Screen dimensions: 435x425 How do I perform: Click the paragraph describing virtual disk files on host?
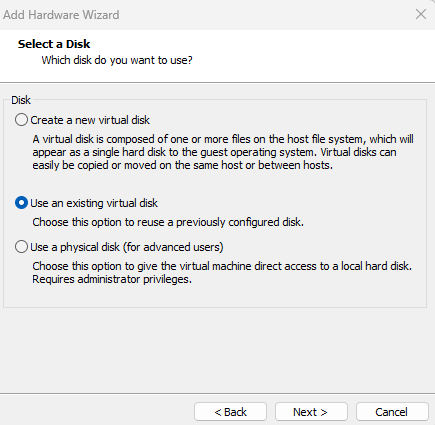[223, 152]
